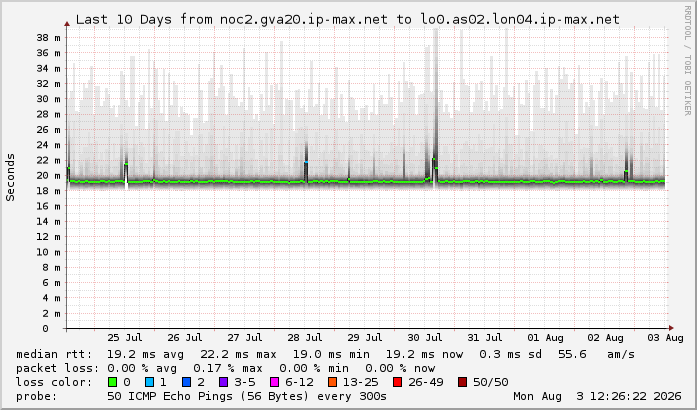Viewport: 697px width, 410px height.
Task: Click the 25 Jul x-axis label
Action: [125, 338]
